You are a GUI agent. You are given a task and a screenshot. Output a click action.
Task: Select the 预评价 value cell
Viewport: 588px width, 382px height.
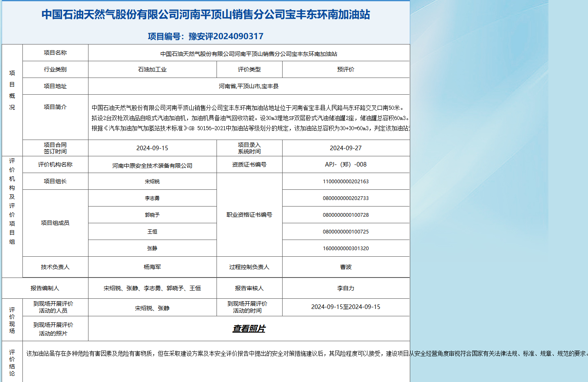tap(346, 69)
